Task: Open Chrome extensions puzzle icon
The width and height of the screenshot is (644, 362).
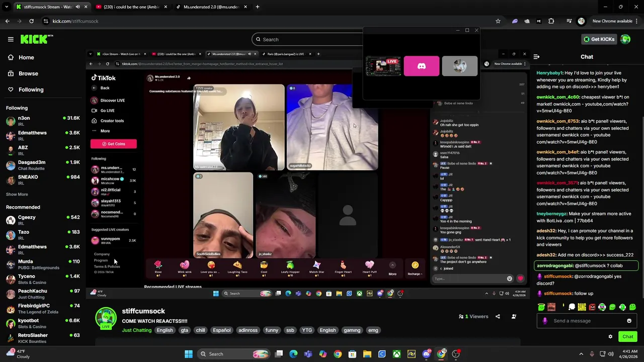Action: click(551, 21)
